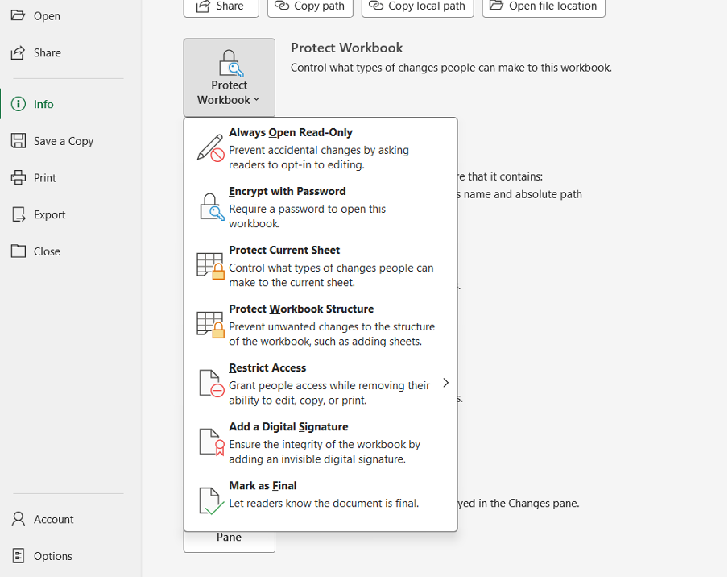Image resolution: width=728 pixels, height=577 pixels.
Task: Open Account settings in sidebar
Action: click(x=53, y=519)
